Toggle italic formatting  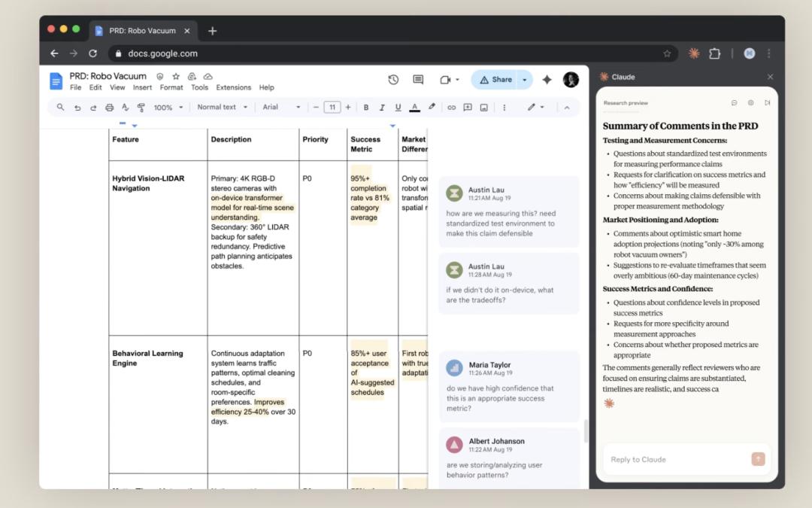(382, 108)
